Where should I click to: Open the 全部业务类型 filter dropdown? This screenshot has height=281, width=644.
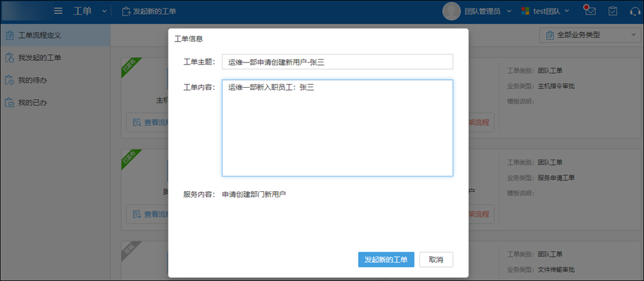(x=589, y=36)
